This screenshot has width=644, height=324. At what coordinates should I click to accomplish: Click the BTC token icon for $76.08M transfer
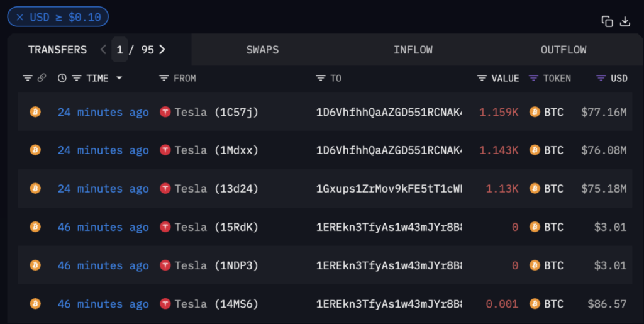point(535,150)
